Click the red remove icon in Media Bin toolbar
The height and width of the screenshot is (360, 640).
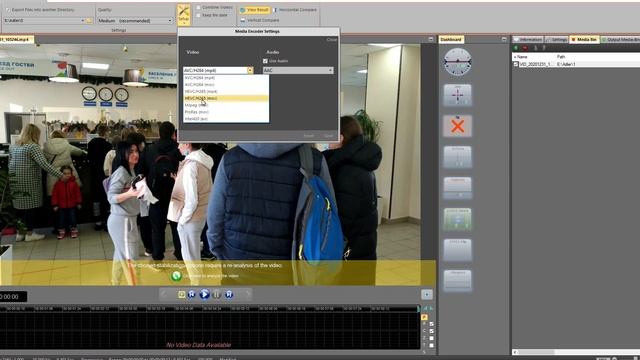click(x=525, y=48)
